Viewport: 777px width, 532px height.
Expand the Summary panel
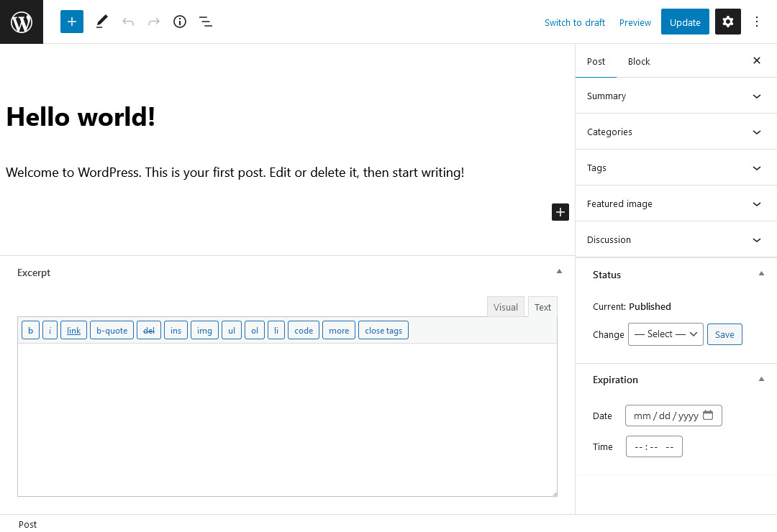pos(756,96)
